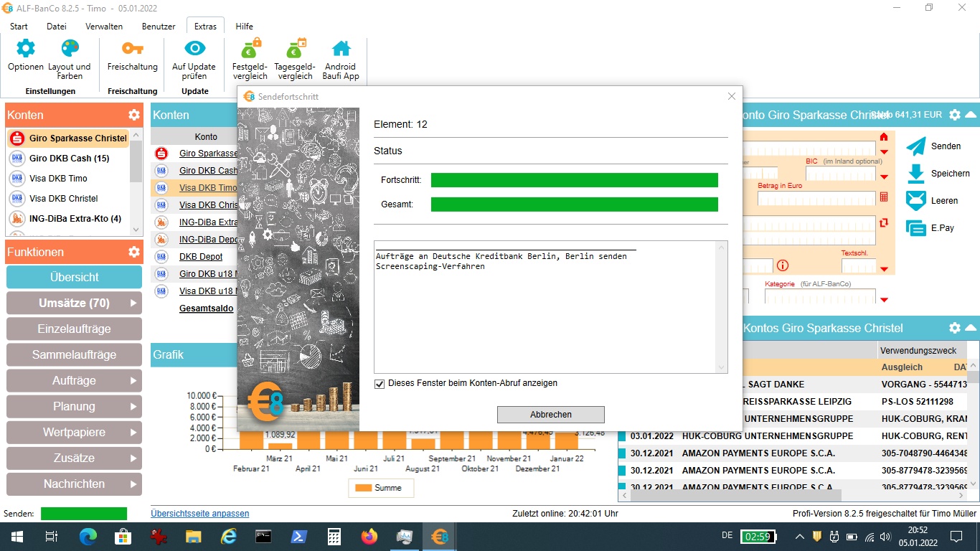Expand Zusätze submenu arrow
980x551 pixels.
(133, 458)
